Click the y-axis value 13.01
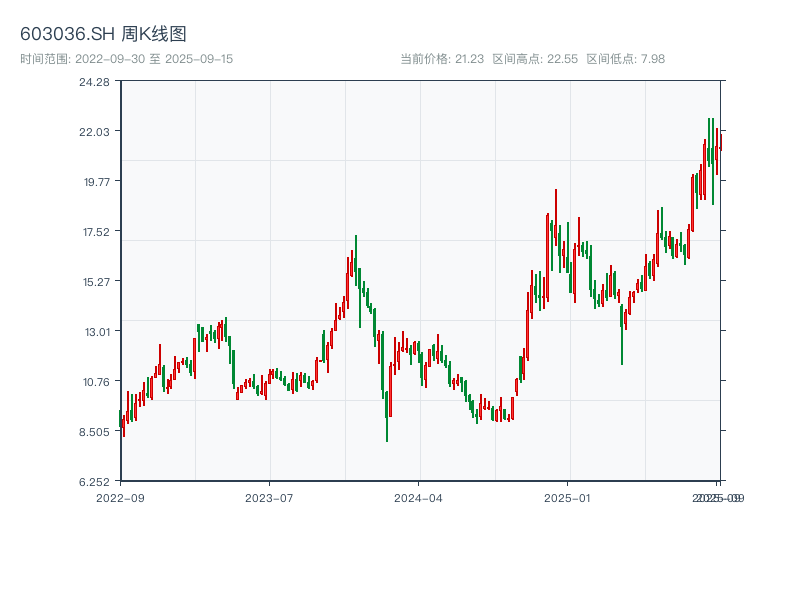This screenshot has height=600, width=800. click(x=97, y=332)
